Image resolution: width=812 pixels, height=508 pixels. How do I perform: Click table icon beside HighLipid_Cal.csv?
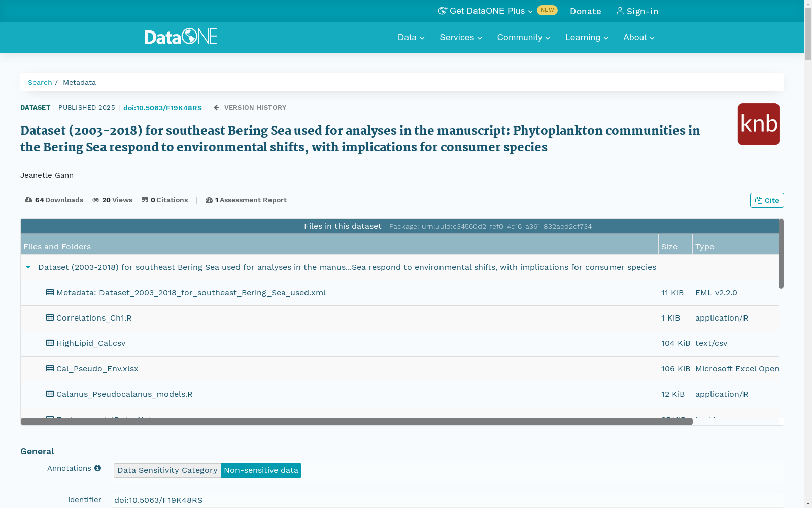(50, 343)
